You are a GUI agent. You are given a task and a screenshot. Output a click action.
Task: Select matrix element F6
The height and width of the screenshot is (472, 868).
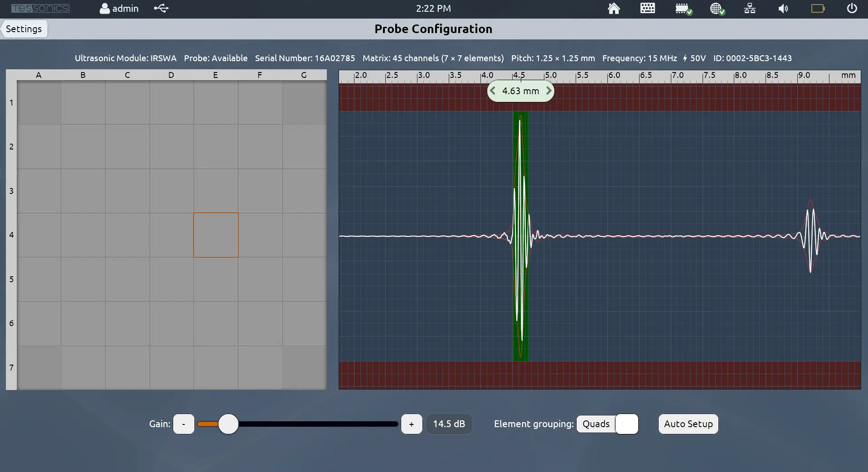[x=260, y=323]
